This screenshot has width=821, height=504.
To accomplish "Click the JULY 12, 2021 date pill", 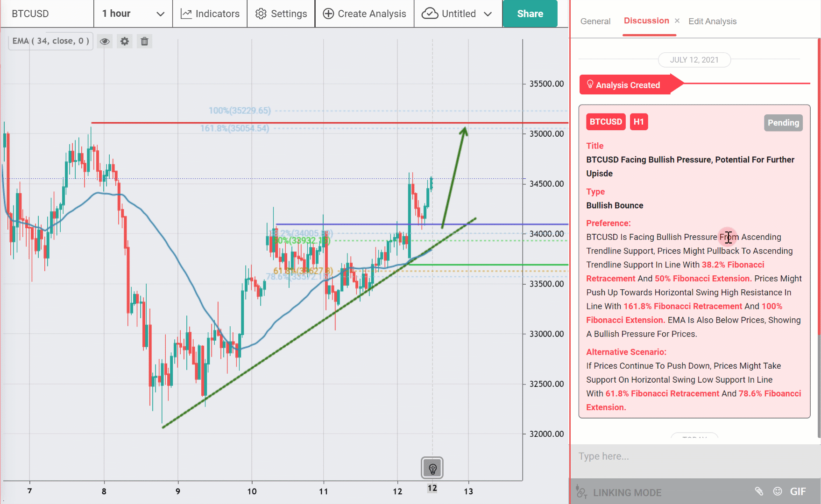I will 694,60.
